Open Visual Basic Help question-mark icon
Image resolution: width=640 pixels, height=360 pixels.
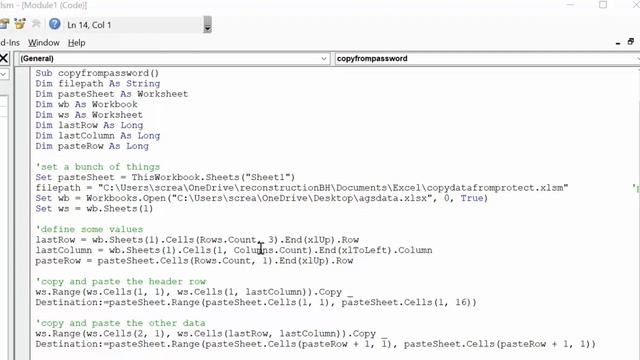tap(54, 24)
